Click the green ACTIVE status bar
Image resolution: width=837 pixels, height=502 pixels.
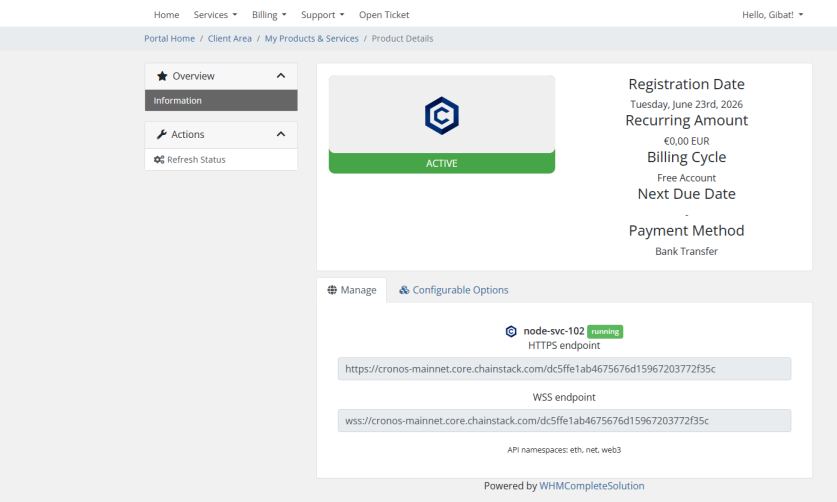tap(441, 163)
